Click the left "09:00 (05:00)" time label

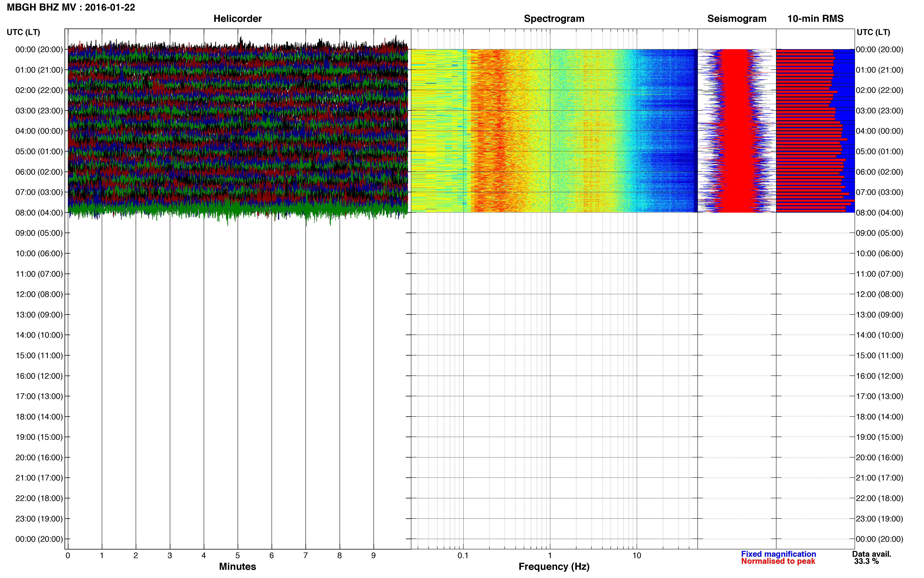pyautogui.click(x=39, y=233)
